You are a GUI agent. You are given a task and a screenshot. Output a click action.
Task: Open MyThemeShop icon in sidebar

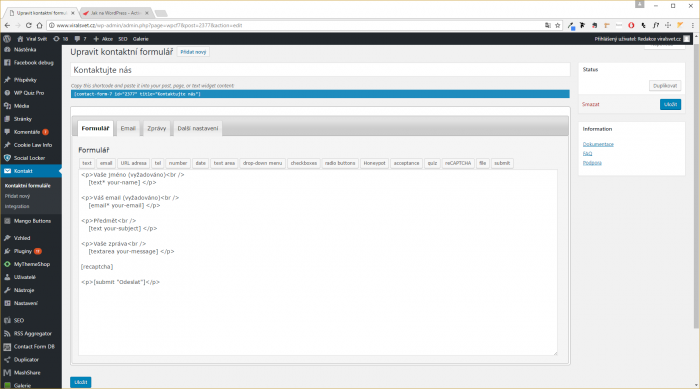[x=7, y=264]
